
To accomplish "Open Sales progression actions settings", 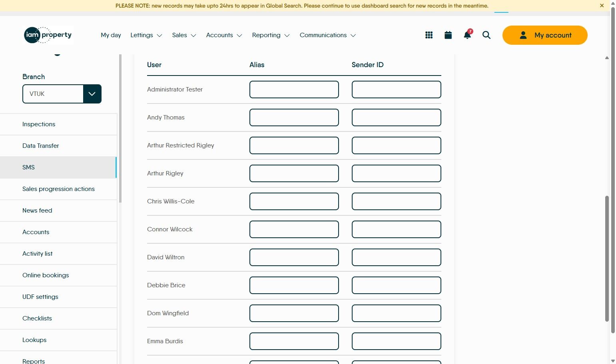I will coord(58,189).
